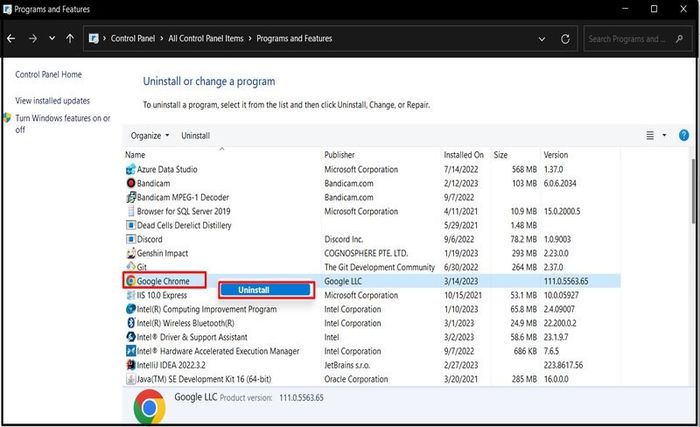Open Control Panel Home link
Image resolution: width=700 pixels, height=427 pixels.
tap(48, 75)
